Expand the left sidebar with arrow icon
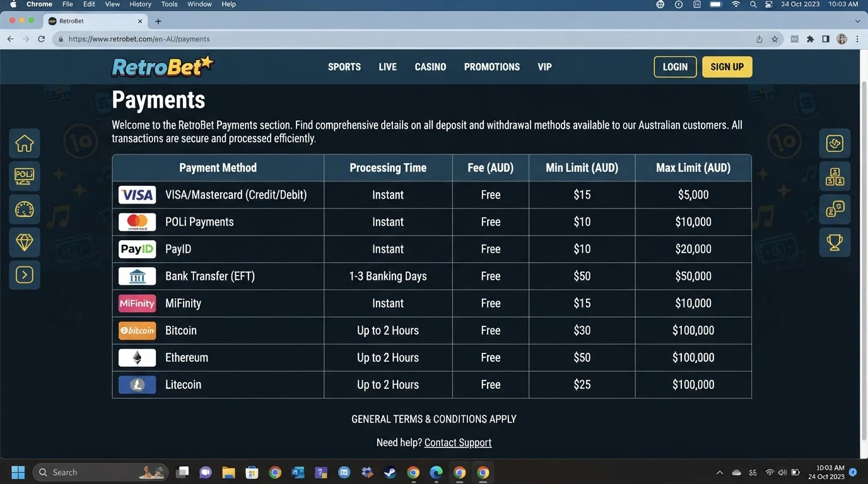Screen dimensions: 868x484 point(25,275)
